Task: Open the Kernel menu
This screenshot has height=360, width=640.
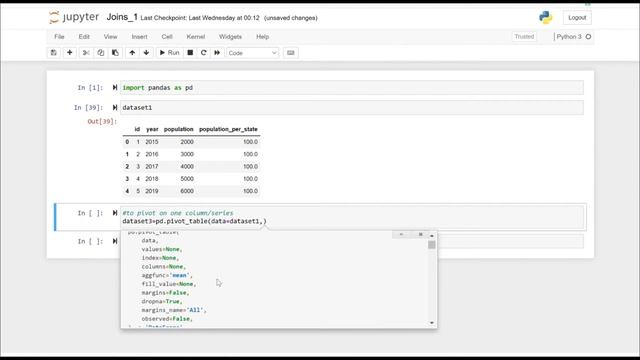Action: [196, 37]
